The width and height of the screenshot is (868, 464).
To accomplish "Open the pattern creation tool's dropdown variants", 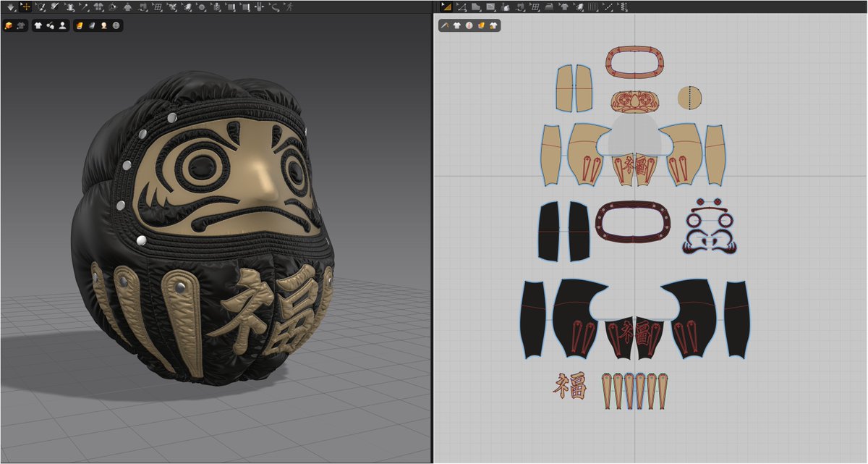I will [481, 13].
